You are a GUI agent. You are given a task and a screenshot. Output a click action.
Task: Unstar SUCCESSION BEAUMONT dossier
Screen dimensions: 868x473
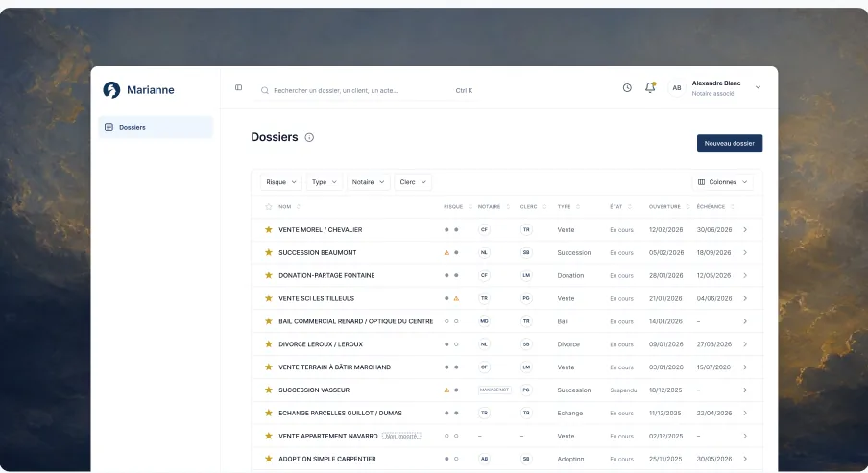(x=269, y=253)
